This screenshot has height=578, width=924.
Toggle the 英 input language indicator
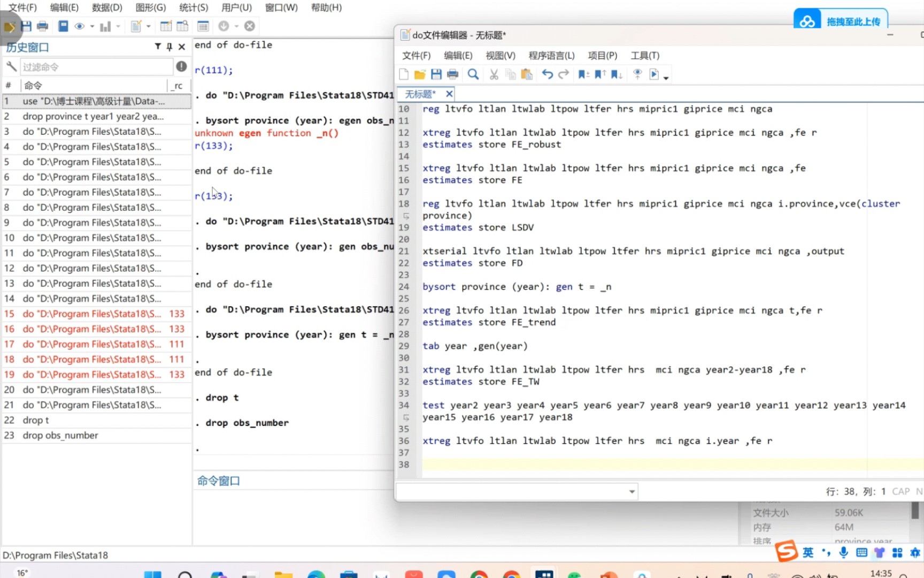point(808,552)
